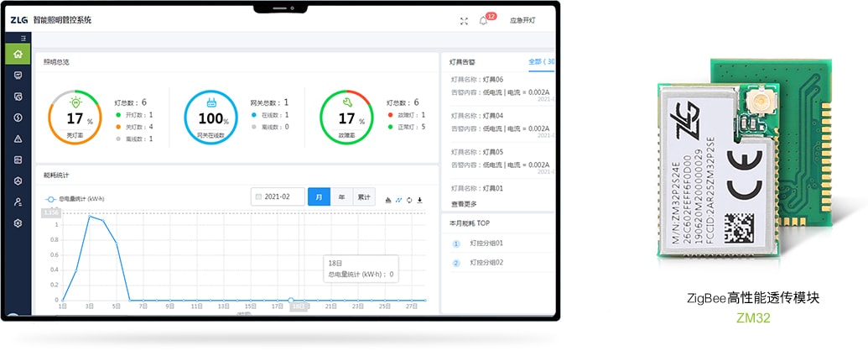
Task: Open the 全部 tab in 灯具告警 panel
Action: (x=542, y=62)
